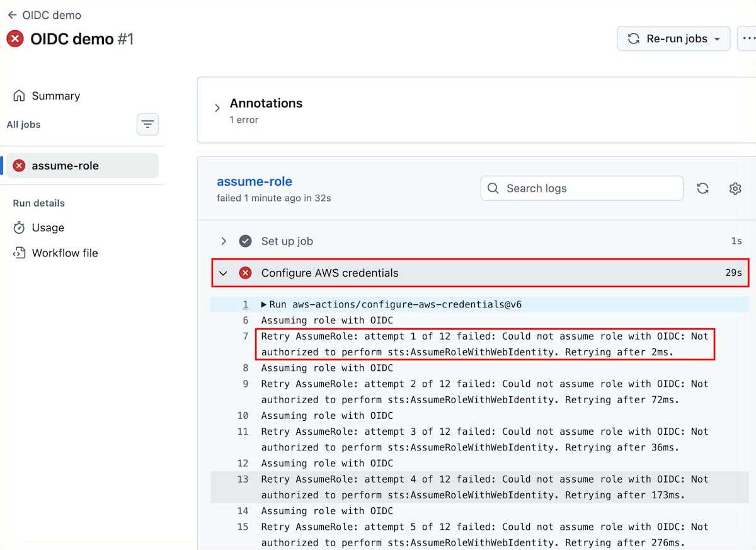Click the 'Run details' sidebar heading
Screen dimensions: 756x550
coord(38,203)
